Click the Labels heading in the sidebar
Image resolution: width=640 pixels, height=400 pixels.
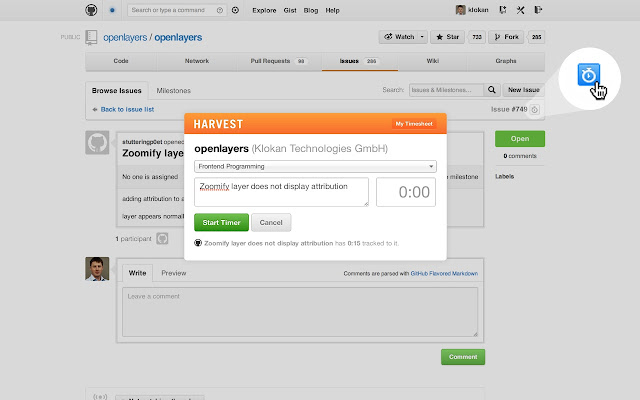504,176
